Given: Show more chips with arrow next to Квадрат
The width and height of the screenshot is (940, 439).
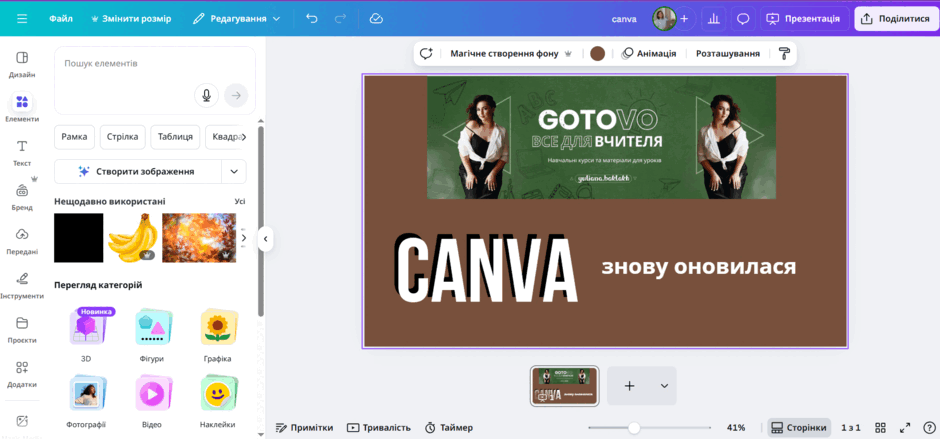Looking at the screenshot, I should pyautogui.click(x=243, y=137).
